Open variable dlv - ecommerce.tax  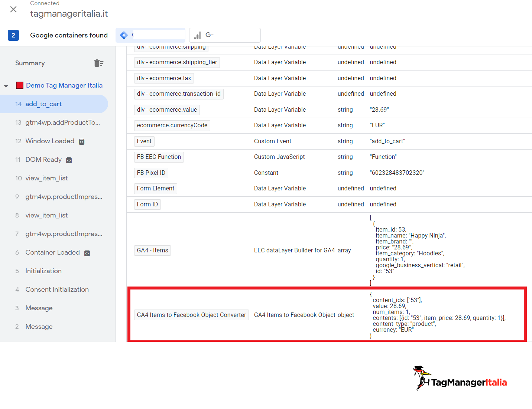(x=164, y=78)
